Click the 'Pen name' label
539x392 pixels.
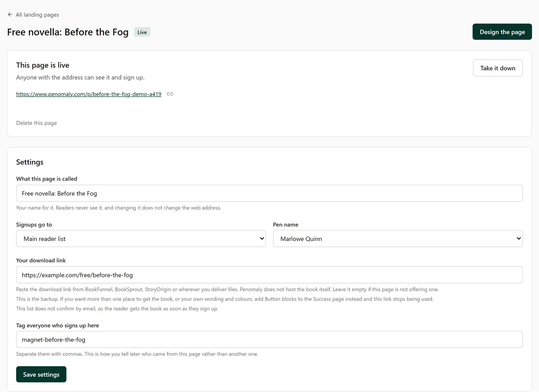pos(286,225)
